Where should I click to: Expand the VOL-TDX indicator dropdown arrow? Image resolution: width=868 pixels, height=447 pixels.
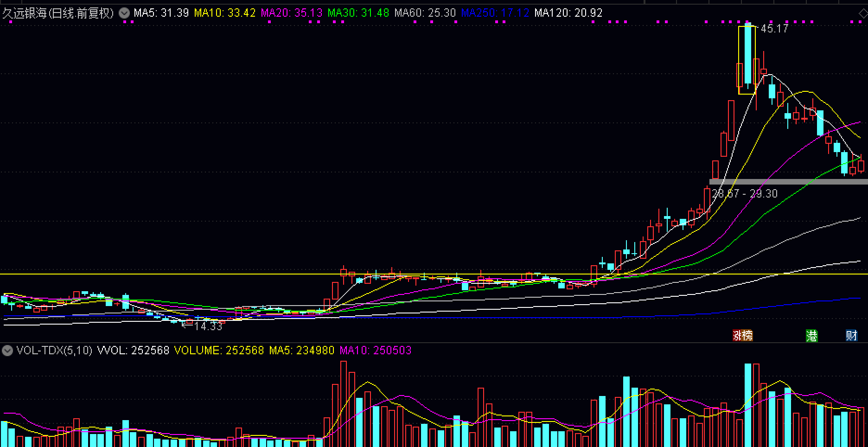7,351
